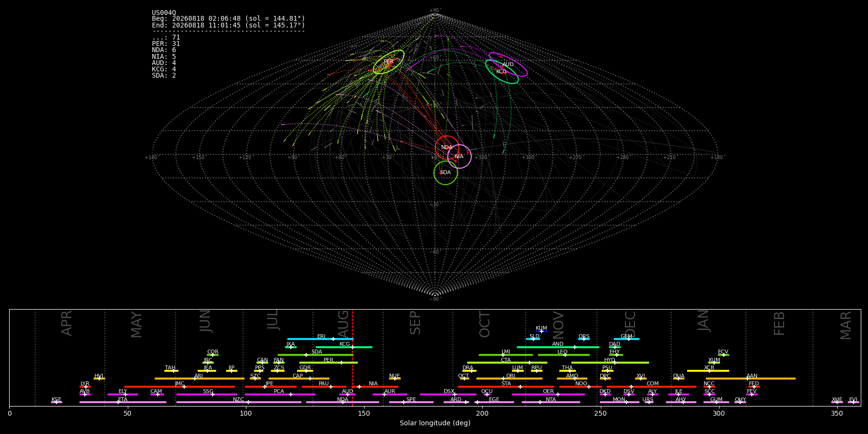Viewport: 868px width, 434px height.
Task: Select the pink NIA radiant circle
Action: click(x=460, y=156)
